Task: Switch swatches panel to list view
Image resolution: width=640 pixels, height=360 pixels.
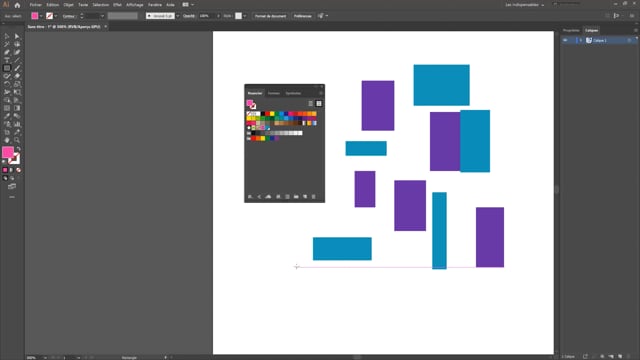Action: [x=310, y=104]
